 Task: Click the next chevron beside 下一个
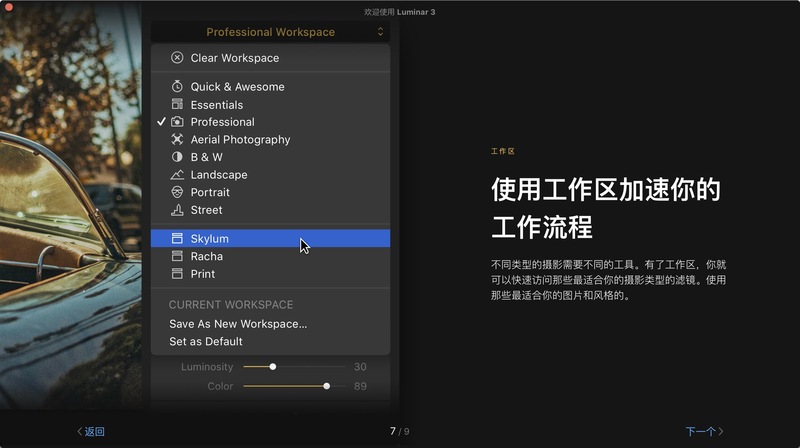[x=720, y=432]
